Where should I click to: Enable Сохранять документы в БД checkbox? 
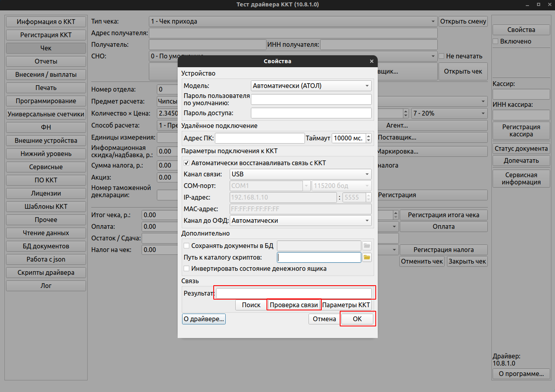click(186, 246)
